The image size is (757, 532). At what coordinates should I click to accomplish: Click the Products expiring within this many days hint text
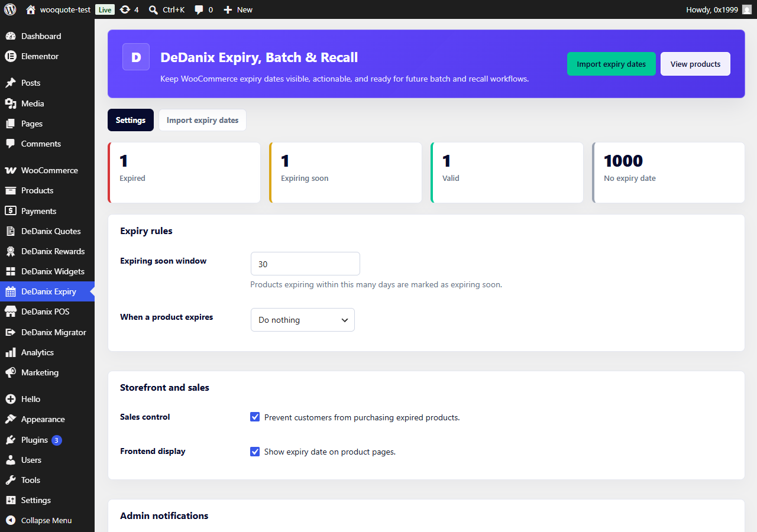[x=376, y=284]
